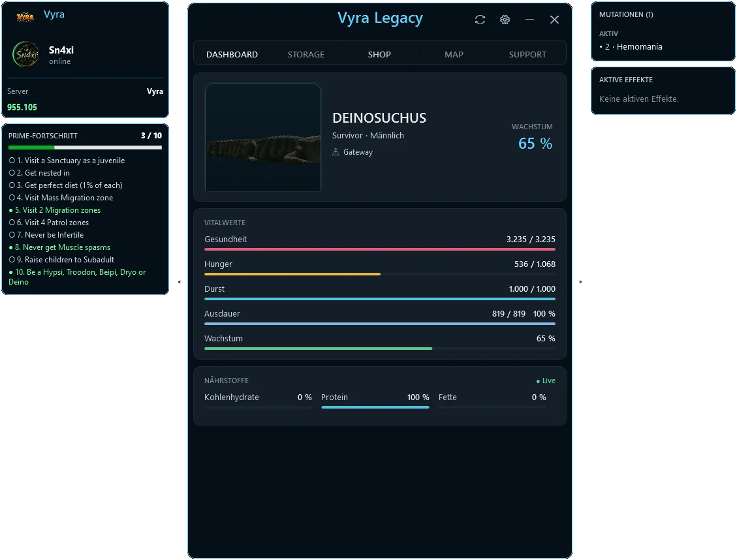Click the 3 / 10 progress counter

[x=151, y=135]
